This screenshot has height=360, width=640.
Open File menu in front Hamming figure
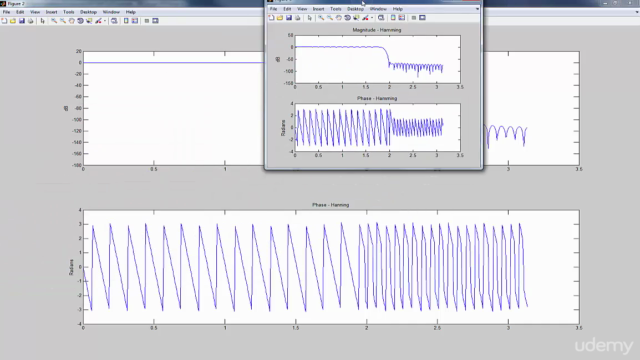click(273, 9)
